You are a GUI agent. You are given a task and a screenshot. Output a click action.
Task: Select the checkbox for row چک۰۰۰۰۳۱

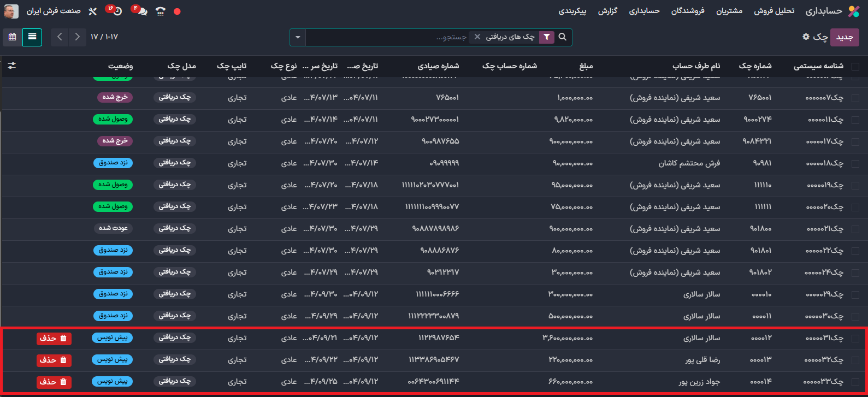855,338
